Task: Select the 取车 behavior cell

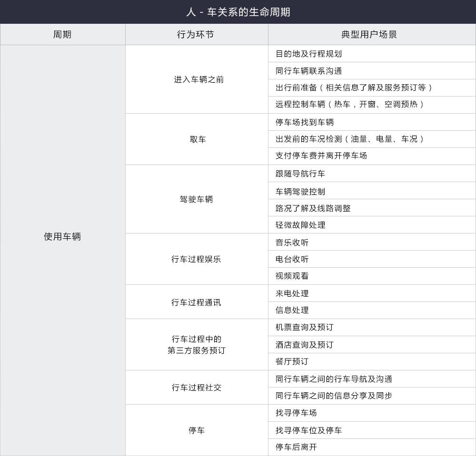Action: click(198, 139)
